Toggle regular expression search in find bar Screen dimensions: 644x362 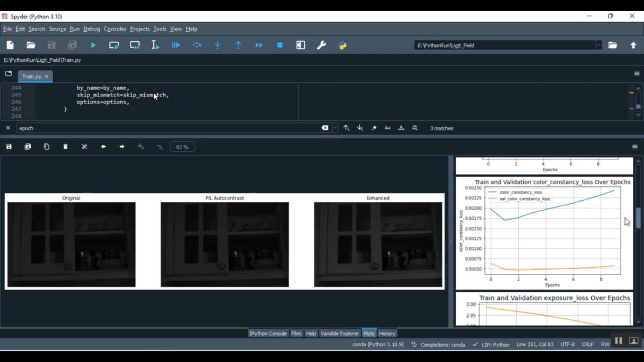click(x=374, y=128)
